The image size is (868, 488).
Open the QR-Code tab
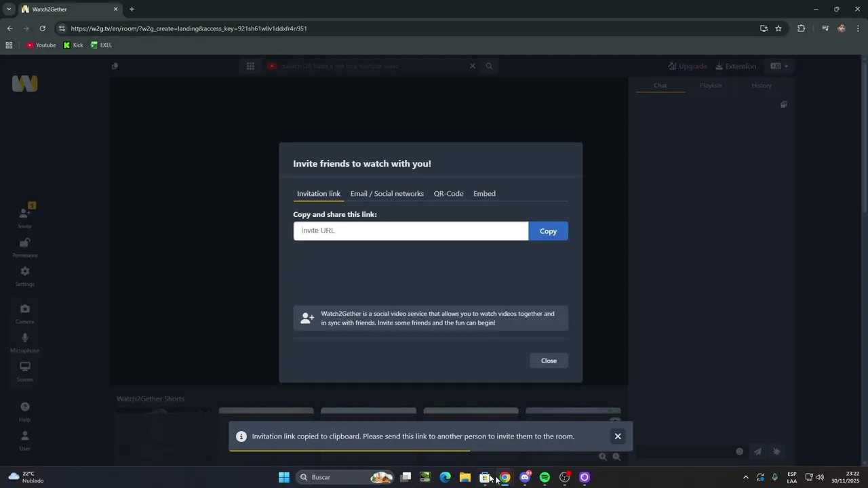(x=448, y=194)
